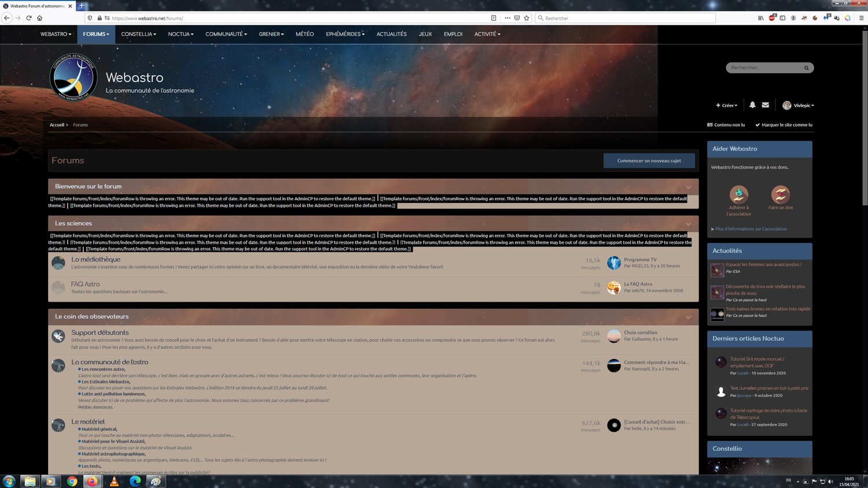The height and width of the screenshot is (488, 868).
Task: Open the ACTUALITÉS section
Action: [x=392, y=34]
